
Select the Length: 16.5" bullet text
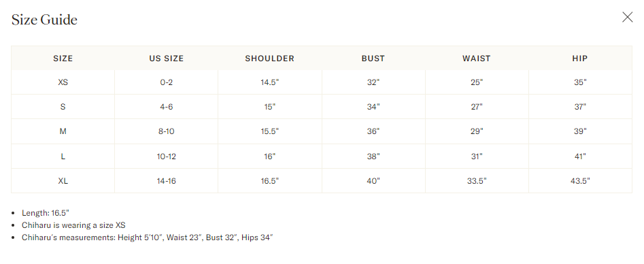point(46,213)
